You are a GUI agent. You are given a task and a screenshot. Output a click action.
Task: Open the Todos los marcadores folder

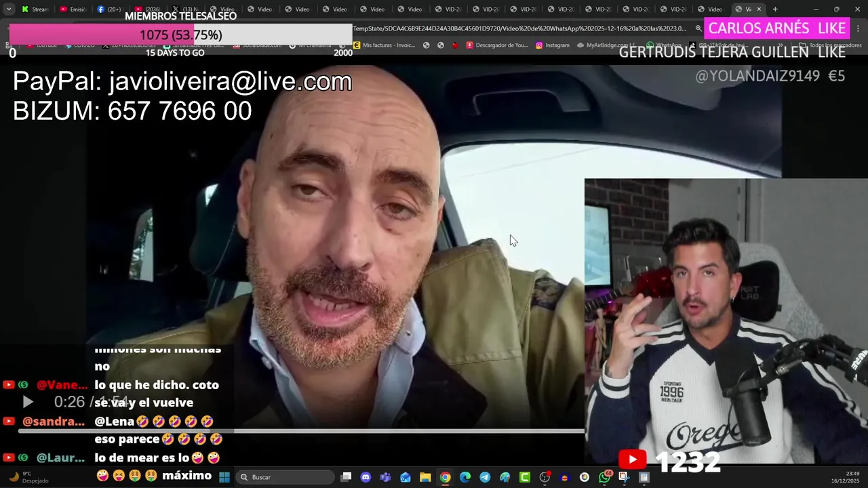[831, 45]
